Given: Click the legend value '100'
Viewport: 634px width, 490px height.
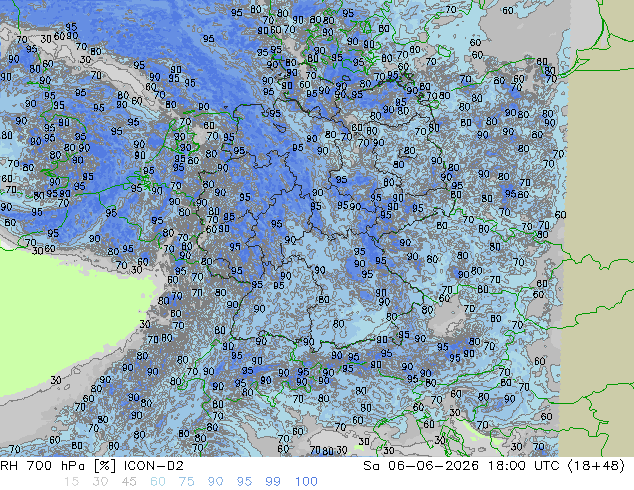Looking at the screenshot, I should [x=306, y=482].
